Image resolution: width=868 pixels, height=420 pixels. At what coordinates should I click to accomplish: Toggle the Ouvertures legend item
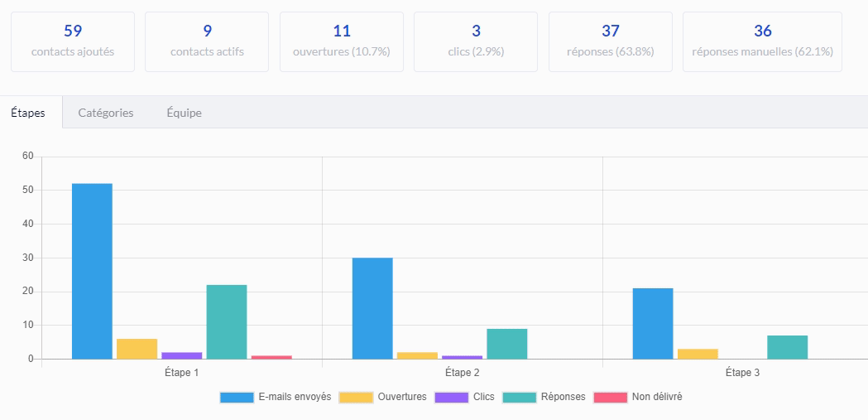point(383,397)
